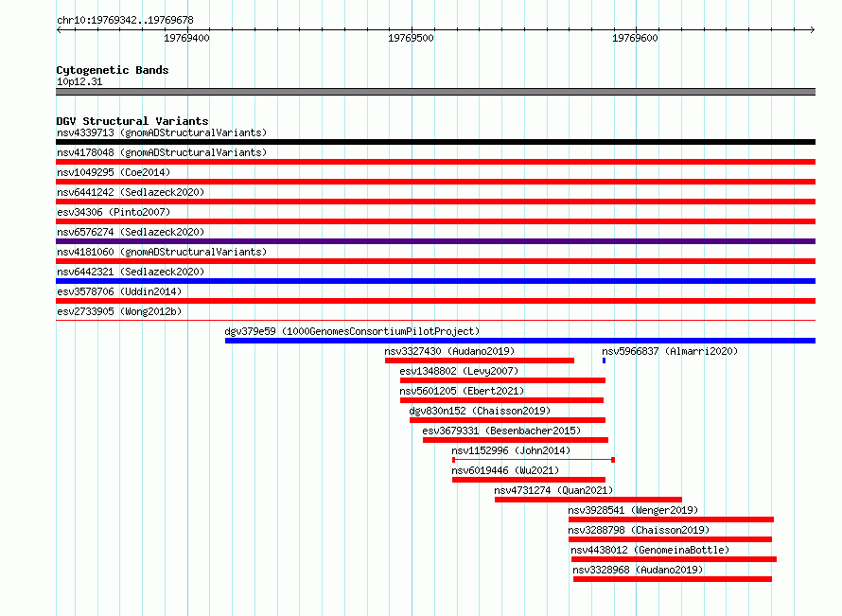Screen dimensions: 842x616
Task: Select the 10p12.31 band label
Action: pyautogui.click(x=79, y=81)
